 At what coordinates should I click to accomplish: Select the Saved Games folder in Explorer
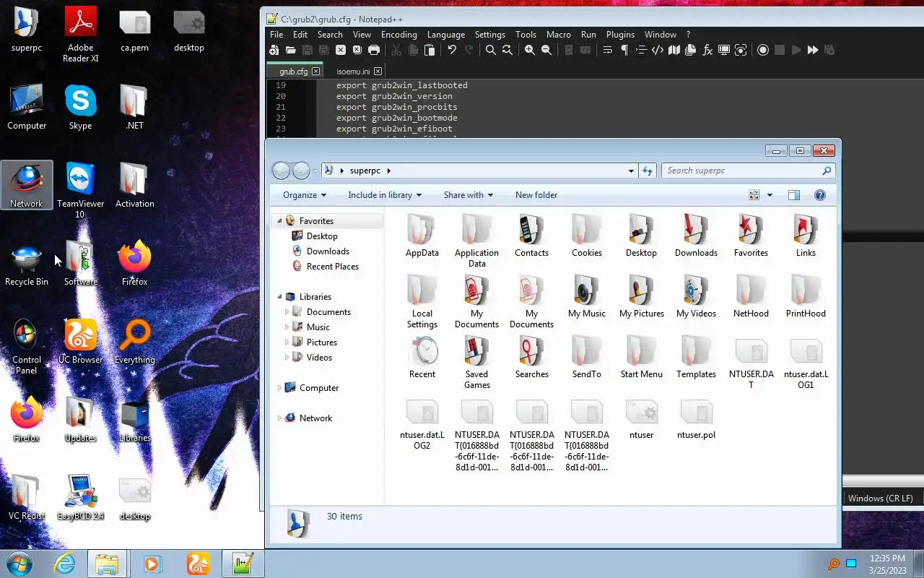[477, 363]
